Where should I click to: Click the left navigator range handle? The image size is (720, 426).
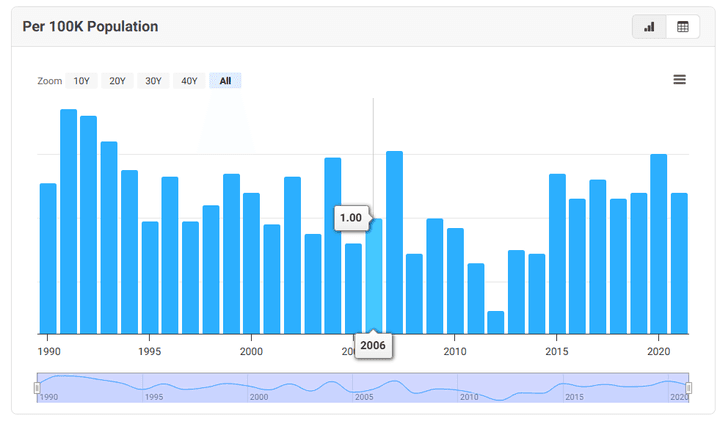click(x=37, y=387)
